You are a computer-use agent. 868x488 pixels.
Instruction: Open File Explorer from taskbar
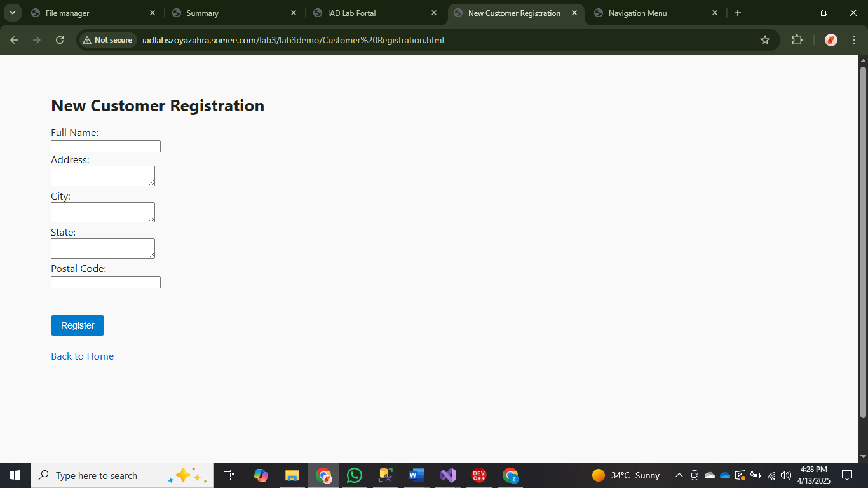click(292, 475)
